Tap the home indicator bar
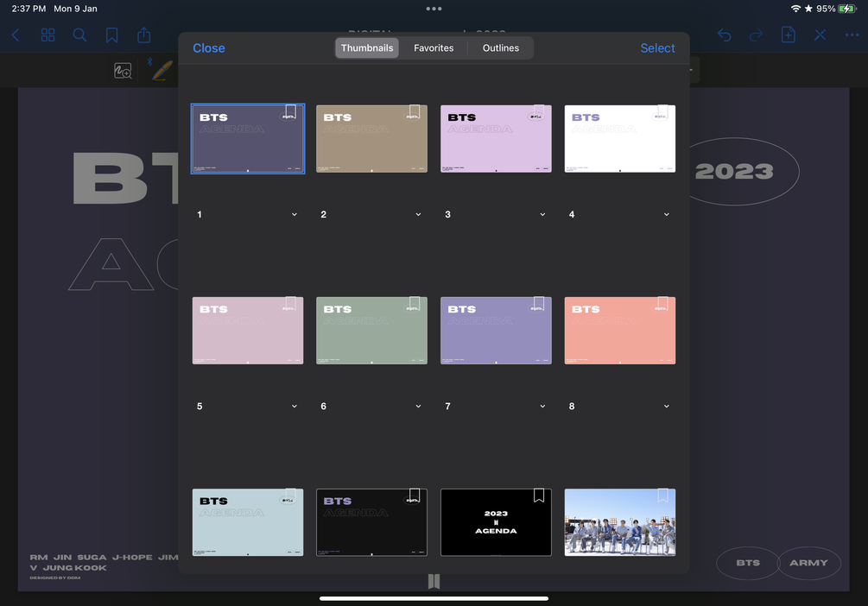This screenshot has width=868, height=606. click(434, 598)
